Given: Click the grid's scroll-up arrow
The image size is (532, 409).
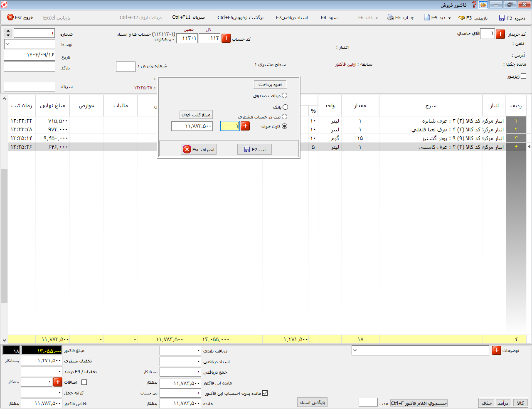Looking at the screenshot, I should [4, 99].
